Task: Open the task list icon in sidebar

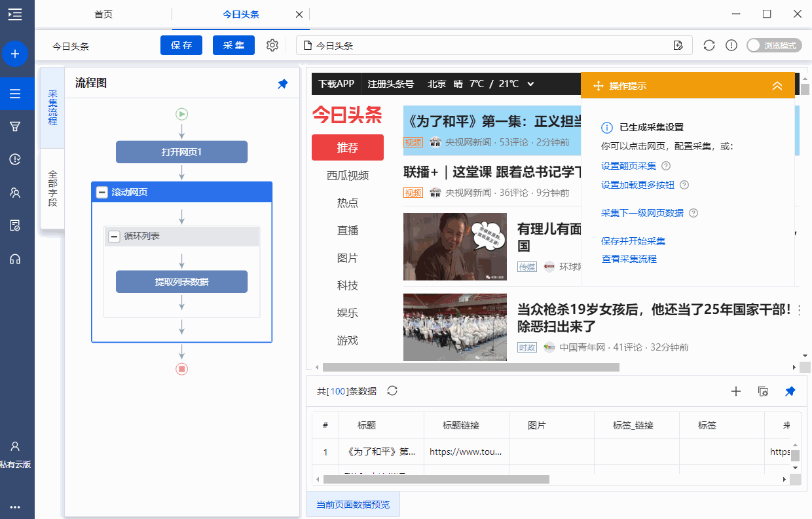Action: [15, 94]
